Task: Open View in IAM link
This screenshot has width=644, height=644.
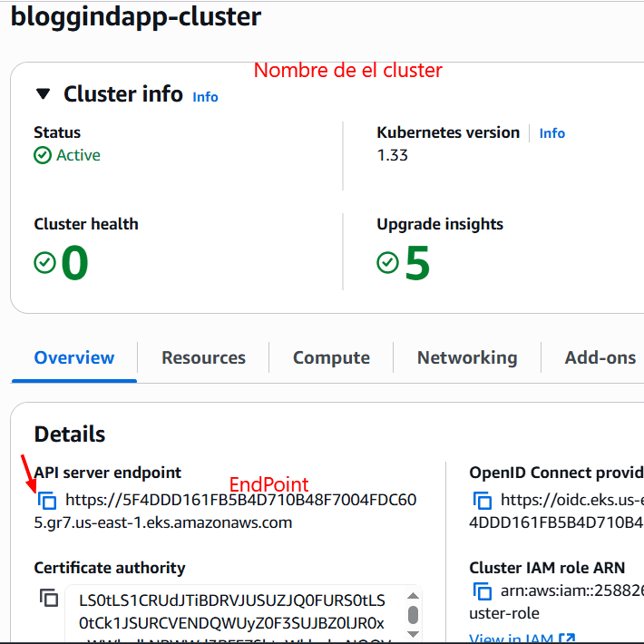Action: tap(522, 639)
